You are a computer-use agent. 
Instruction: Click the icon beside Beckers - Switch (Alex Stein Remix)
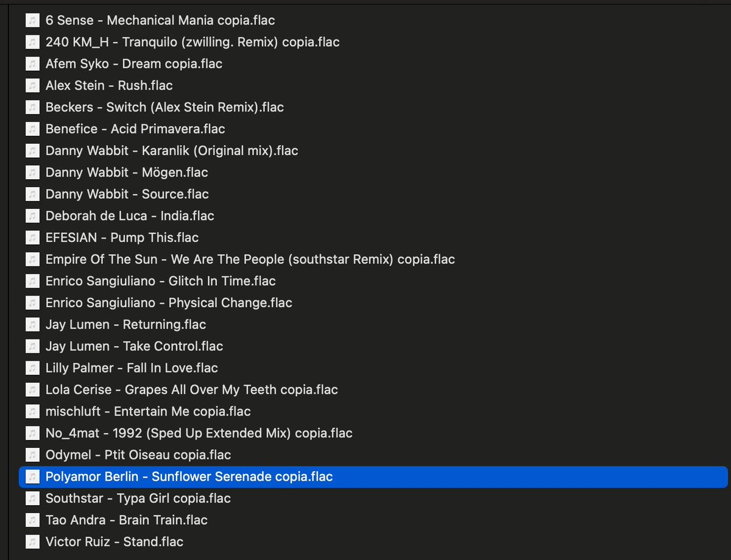[32, 107]
